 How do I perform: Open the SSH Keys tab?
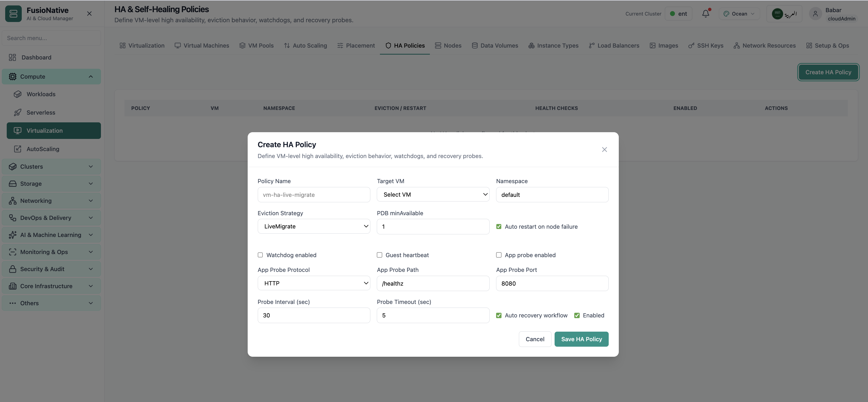tap(705, 46)
